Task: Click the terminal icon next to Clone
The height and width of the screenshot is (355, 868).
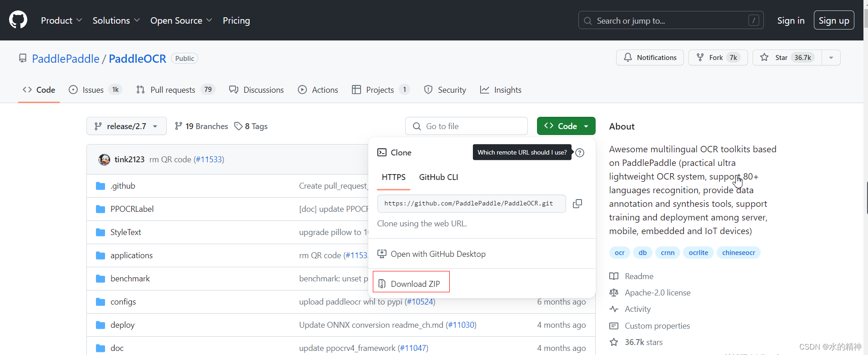Action: [382, 152]
